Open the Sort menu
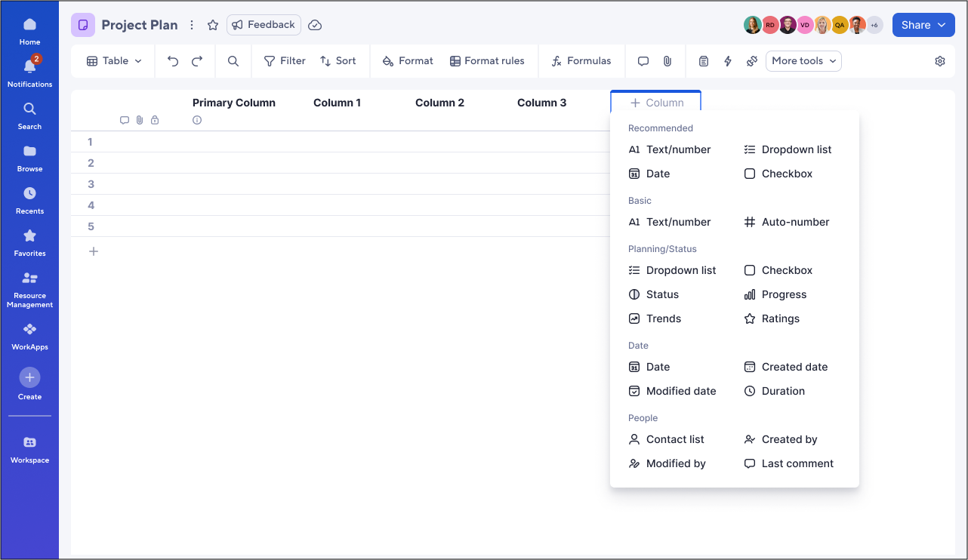968x560 pixels. [338, 60]
